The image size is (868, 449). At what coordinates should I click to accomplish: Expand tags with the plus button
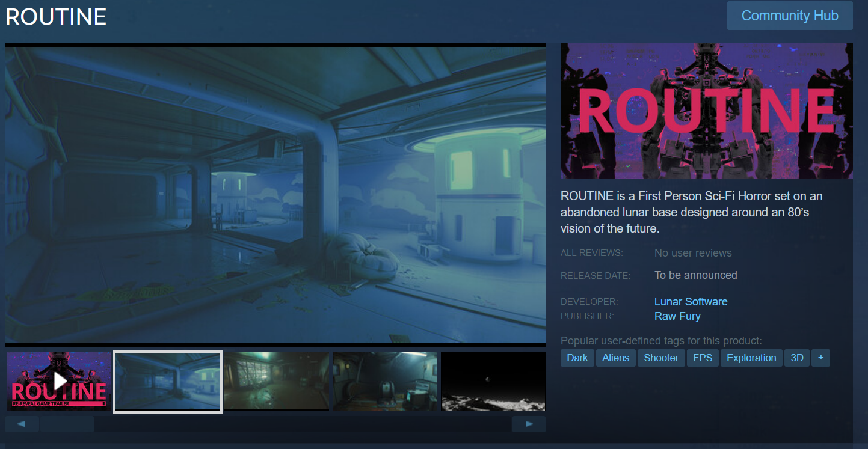[x=820, y=358]
